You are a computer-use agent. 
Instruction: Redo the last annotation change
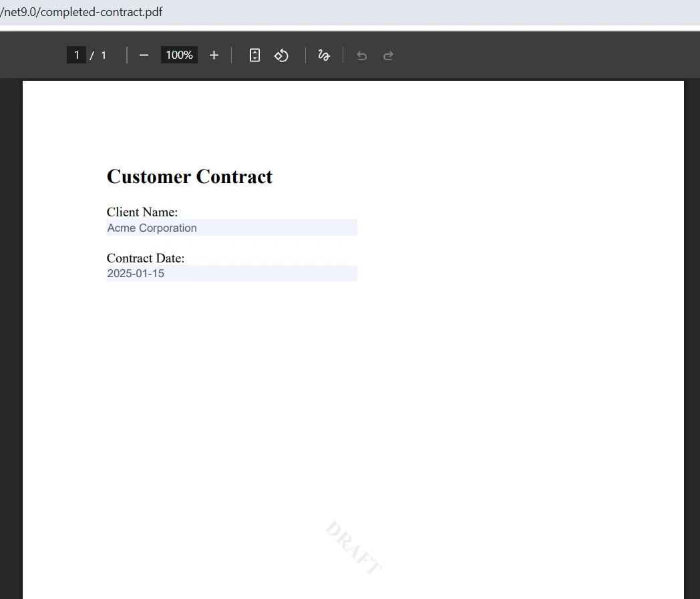click(x=388, y=55)
